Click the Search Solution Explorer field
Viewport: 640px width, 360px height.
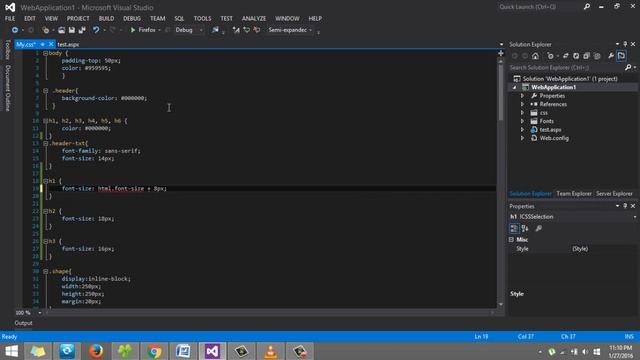click(x=567, y=67)
